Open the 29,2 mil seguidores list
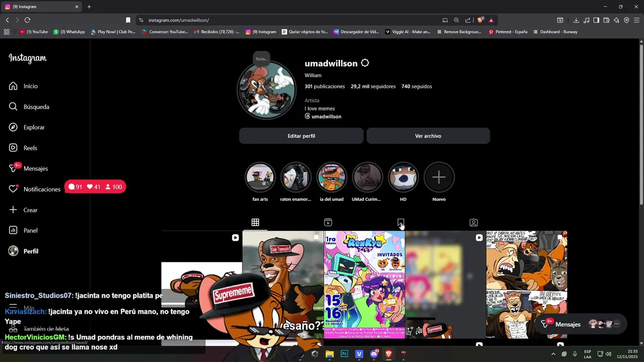This screenshot has width=644, height=362. coord(373,86)
